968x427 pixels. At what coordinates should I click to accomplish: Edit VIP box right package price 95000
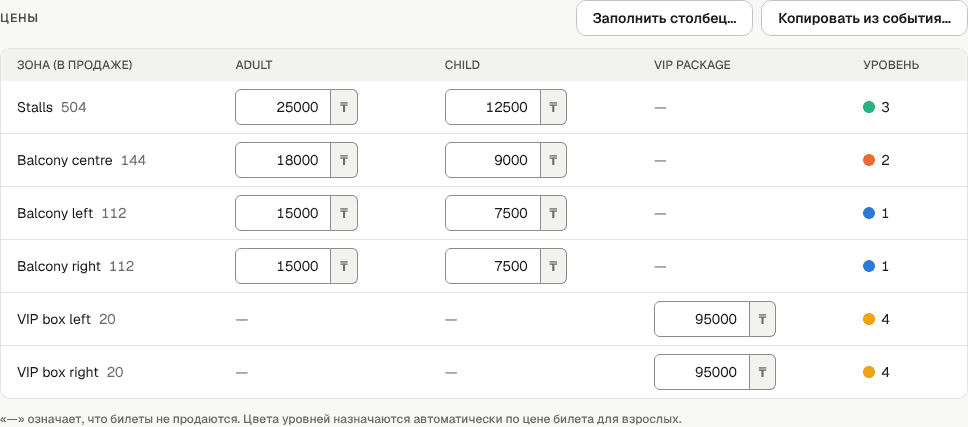coord(702,373)
